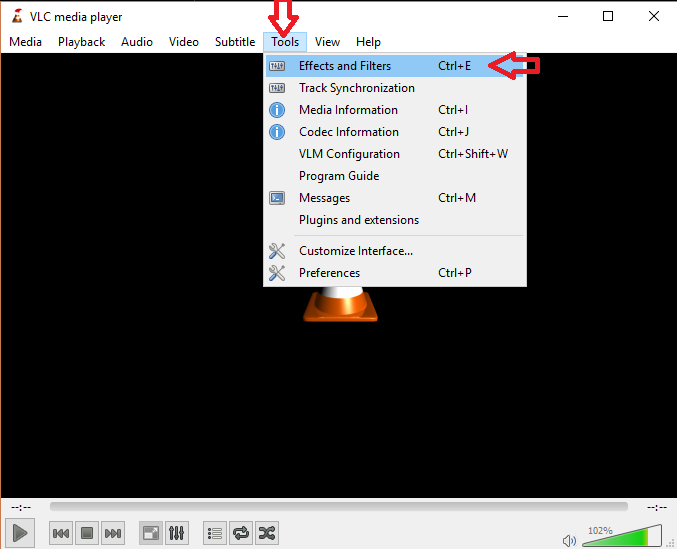
Task: Open Media Information
Action: (395, 110)
